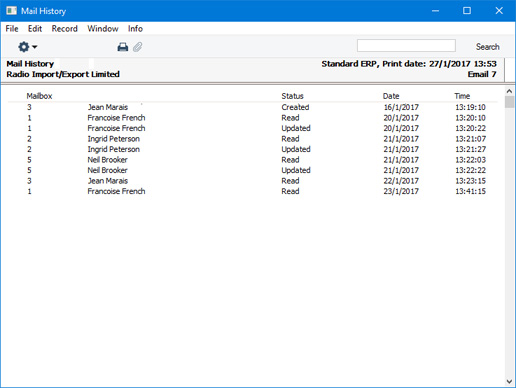Click the Search button

487,47
